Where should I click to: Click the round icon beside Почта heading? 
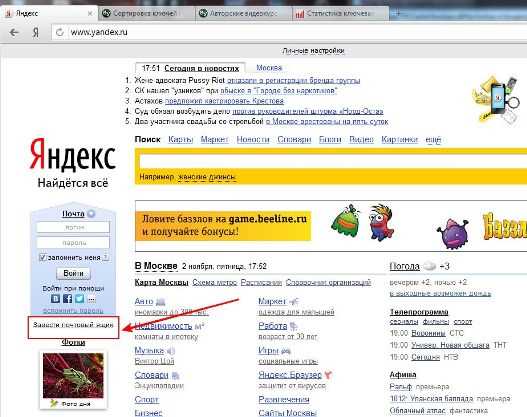pyautogui.click(x=91, y=213)
